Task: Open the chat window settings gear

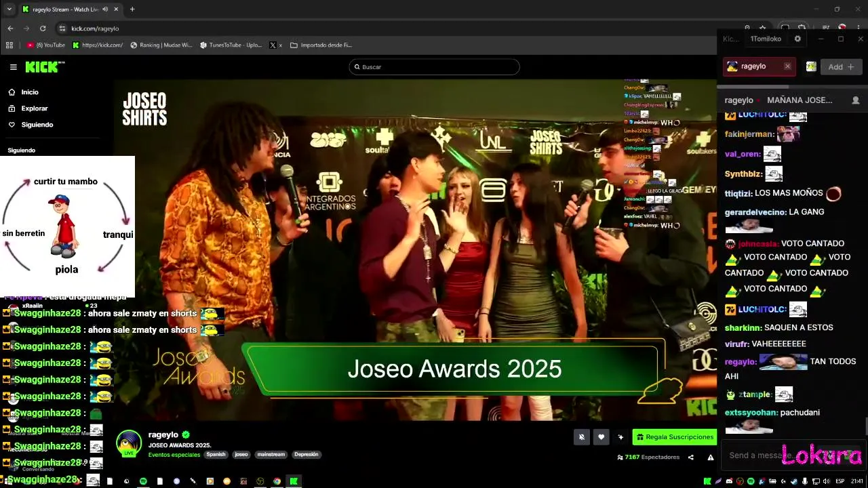Action: point(797,39)
